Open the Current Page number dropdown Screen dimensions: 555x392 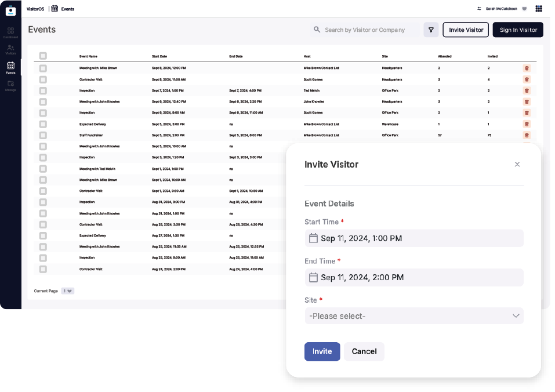pos(68,291)
